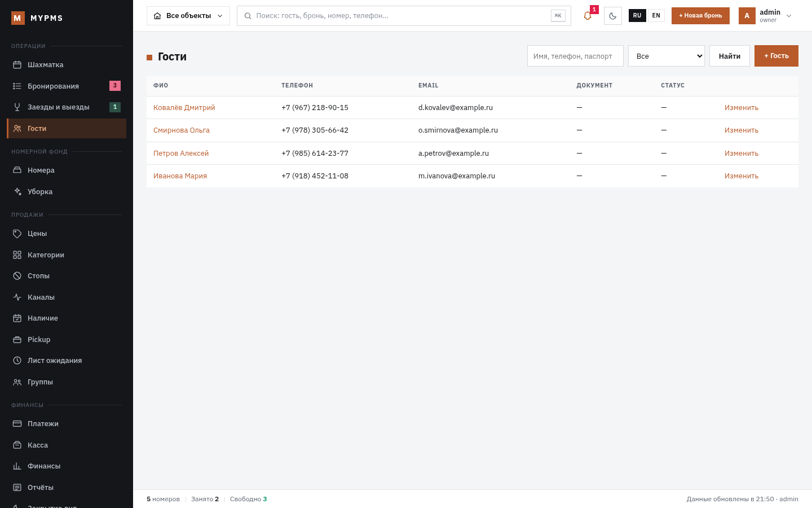
Task: Click the Pickup briefcase icon
Action: tap(17, 340)
